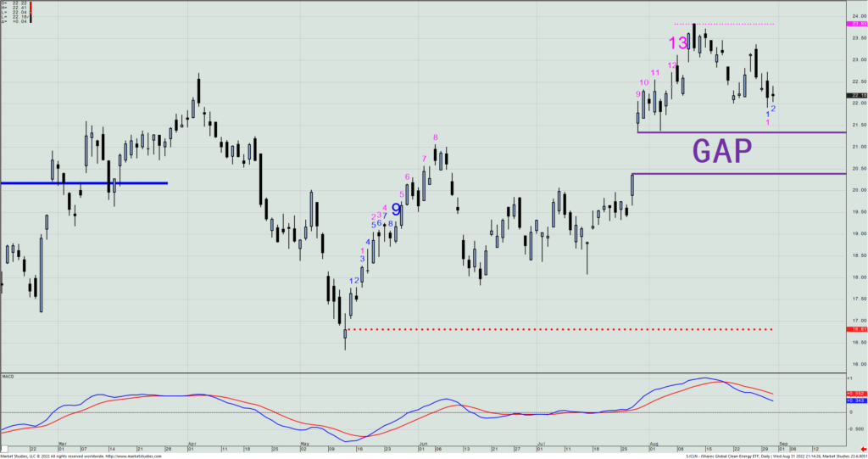Select the blue horizontal support line
Viewport: 868px width, 459px height.
point(84,183)
